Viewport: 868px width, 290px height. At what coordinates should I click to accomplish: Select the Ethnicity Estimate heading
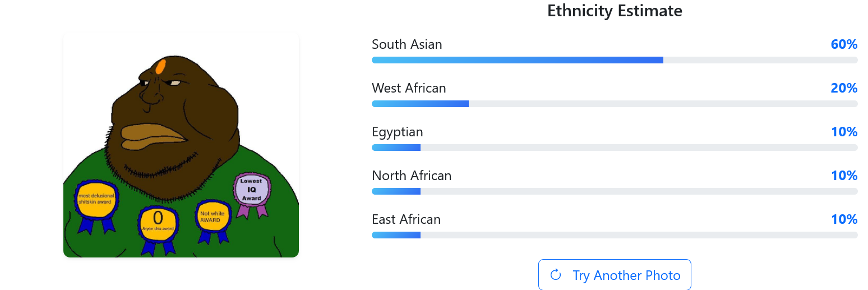(615, 11)
